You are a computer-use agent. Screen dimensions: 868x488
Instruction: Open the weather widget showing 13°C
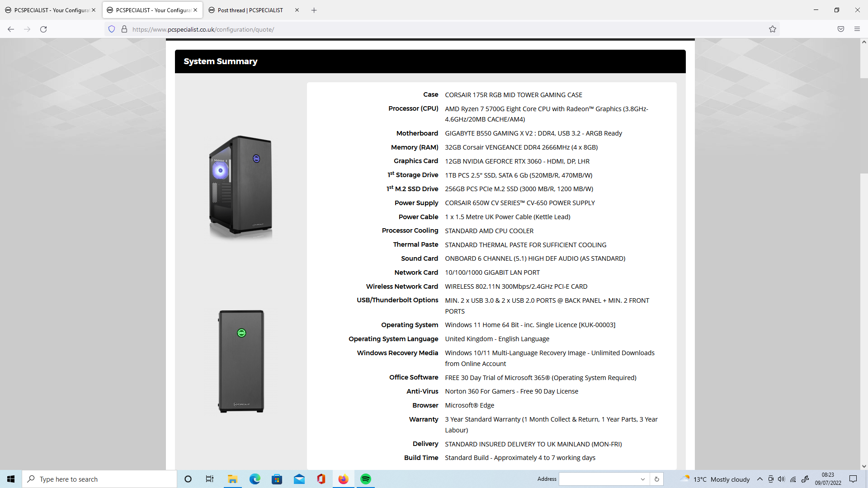click(715, 479)
